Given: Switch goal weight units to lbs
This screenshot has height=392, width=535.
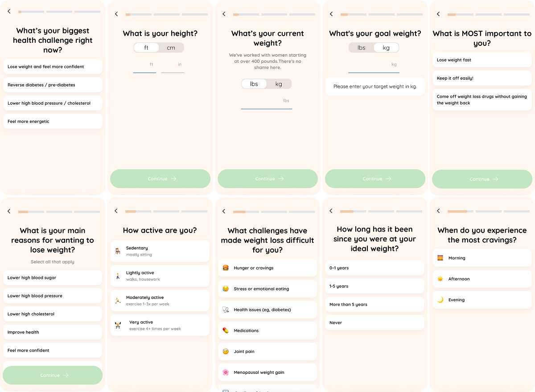Looking at the screenshot, I should tap(362, 47).
